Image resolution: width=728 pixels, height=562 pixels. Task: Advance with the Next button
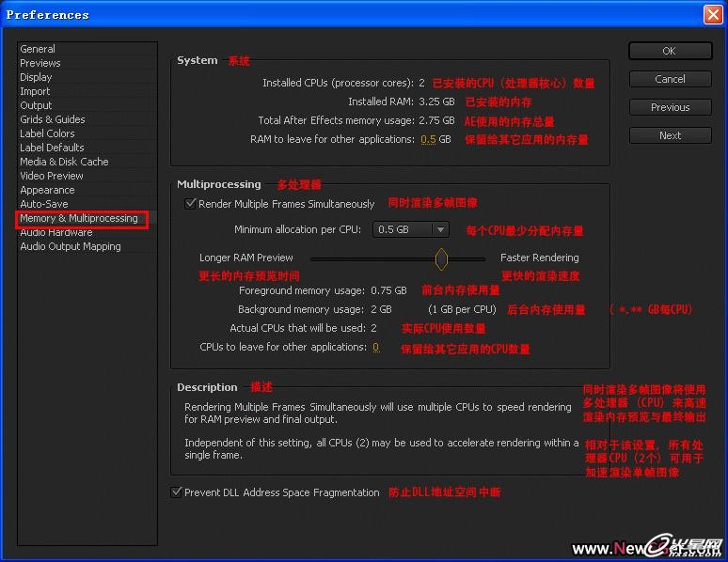[670, 136]
